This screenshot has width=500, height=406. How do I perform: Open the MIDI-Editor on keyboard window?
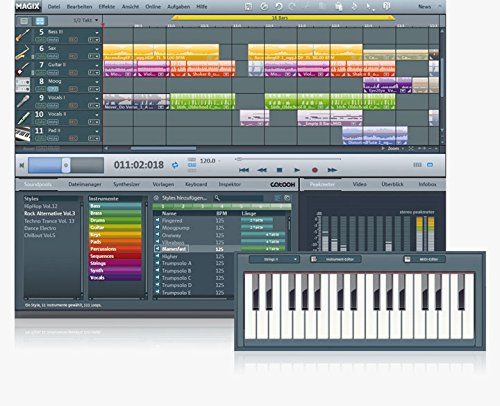pyautogui.click(x=425, y=259)
